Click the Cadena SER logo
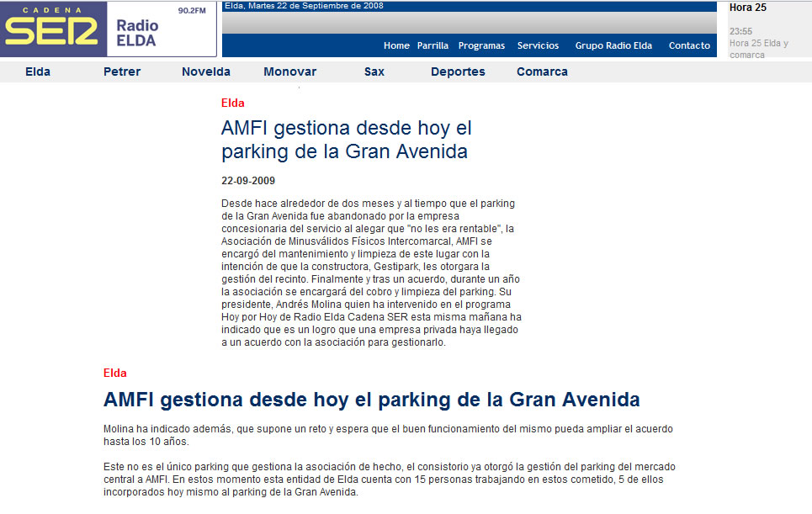Image resolution: width=812 pixels, height=514 pixels. [x=53, y=29]
